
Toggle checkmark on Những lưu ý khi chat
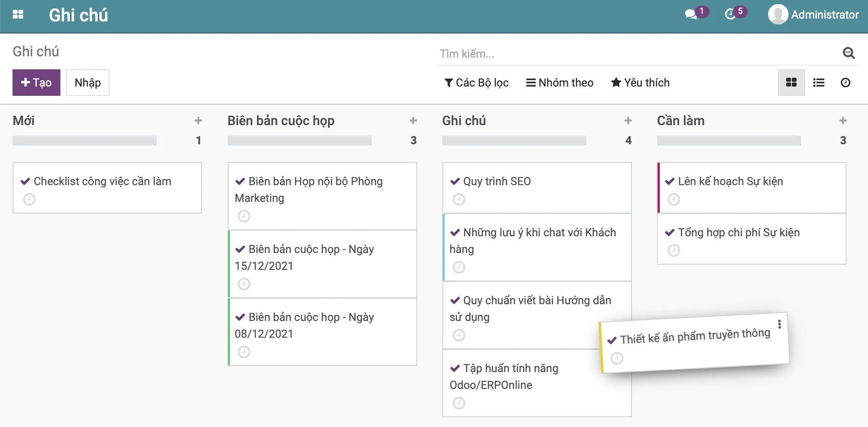click(x=455, y=233)
